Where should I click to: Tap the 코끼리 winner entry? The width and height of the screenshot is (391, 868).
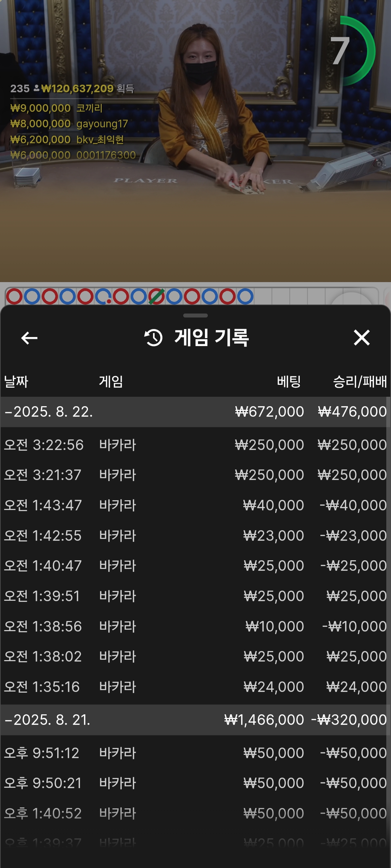pos(56,108)
